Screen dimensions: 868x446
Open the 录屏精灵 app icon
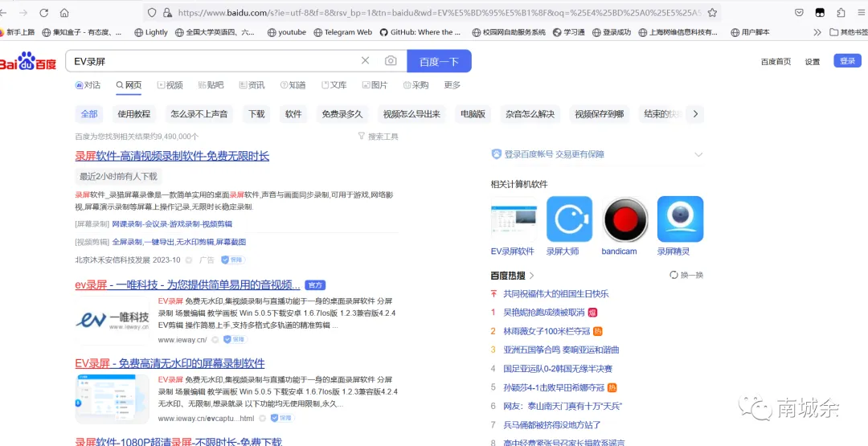(x=680, y=219)
